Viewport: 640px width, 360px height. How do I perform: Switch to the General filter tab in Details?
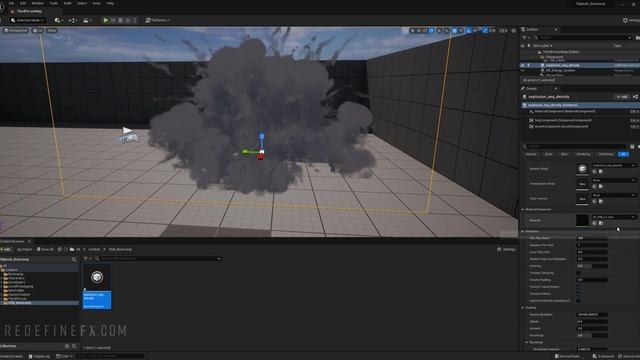pyautogui.click(x=531, y=154)
